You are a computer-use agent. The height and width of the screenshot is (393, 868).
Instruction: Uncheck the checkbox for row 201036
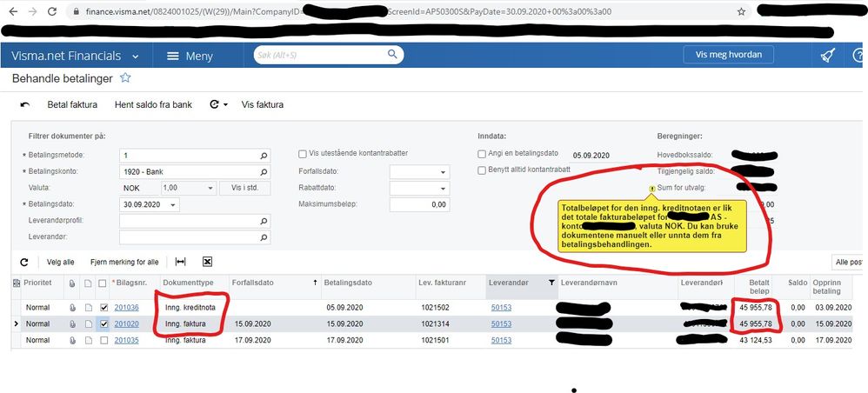[103, 307]
